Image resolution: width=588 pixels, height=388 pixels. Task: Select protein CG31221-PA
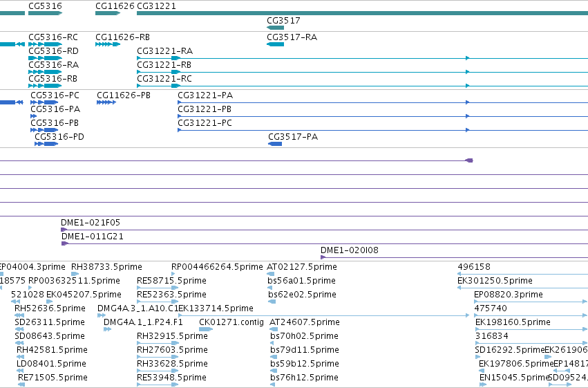pyautogui.click(x=205, y=95)
